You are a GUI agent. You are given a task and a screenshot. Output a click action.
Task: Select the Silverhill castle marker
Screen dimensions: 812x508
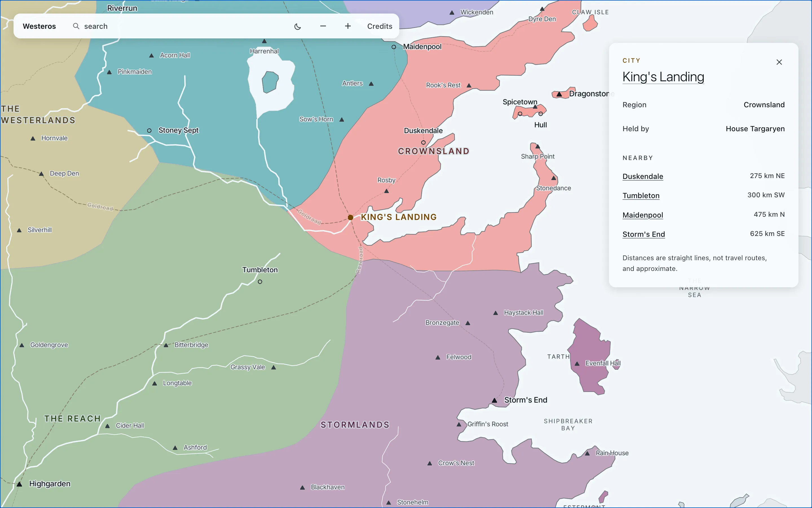[19, 230]
